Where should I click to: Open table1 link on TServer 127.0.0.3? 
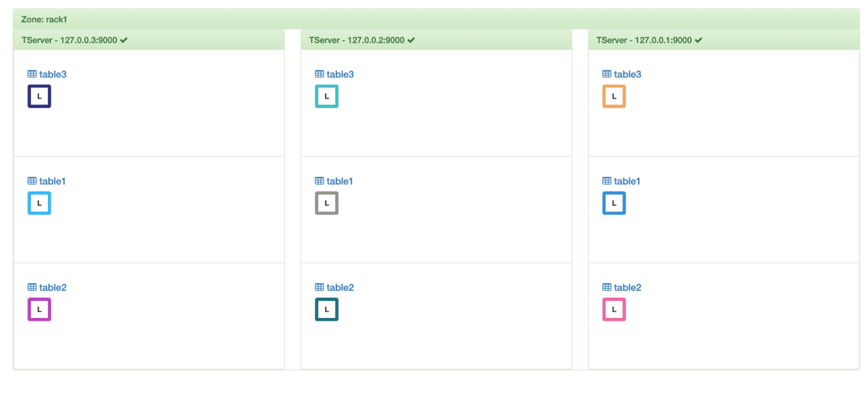(x=52, y=181)
